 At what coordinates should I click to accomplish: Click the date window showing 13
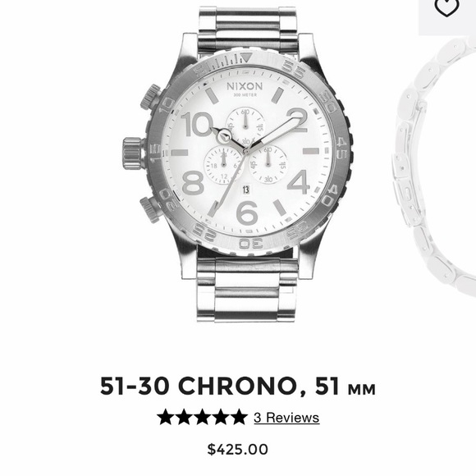[246, 190]
